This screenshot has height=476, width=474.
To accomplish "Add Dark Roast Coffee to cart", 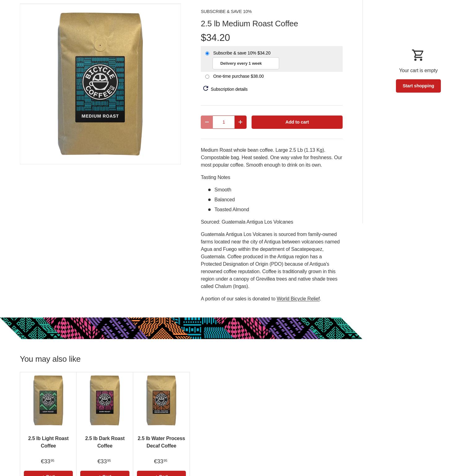I will [105, 474].
